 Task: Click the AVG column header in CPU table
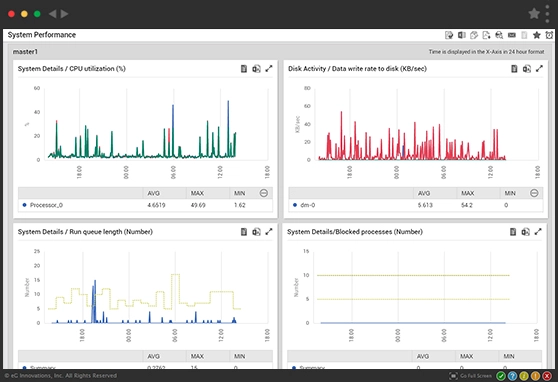[x=154, y=193]
